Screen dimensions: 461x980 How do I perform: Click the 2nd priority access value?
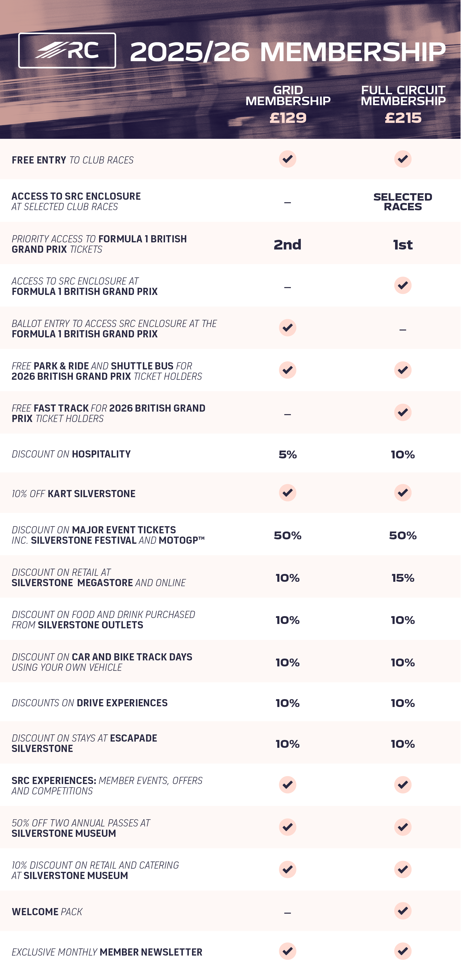coord(288,245)
